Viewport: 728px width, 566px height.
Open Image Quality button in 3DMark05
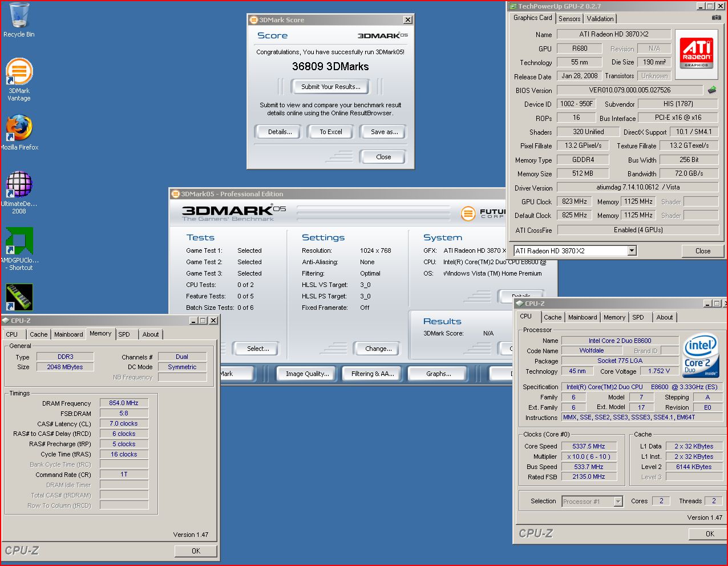(x=307, y=374)
